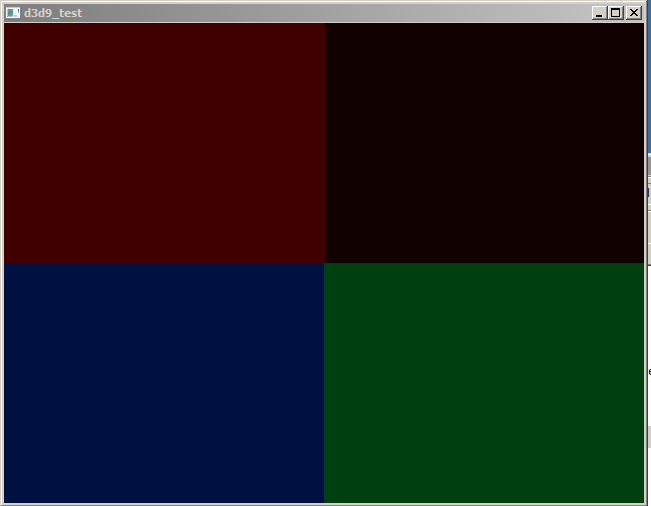This screenshot has width=651, height=506.
Task: Click the bottom-right corner of the green quadrant
Action: coord(642,501)
